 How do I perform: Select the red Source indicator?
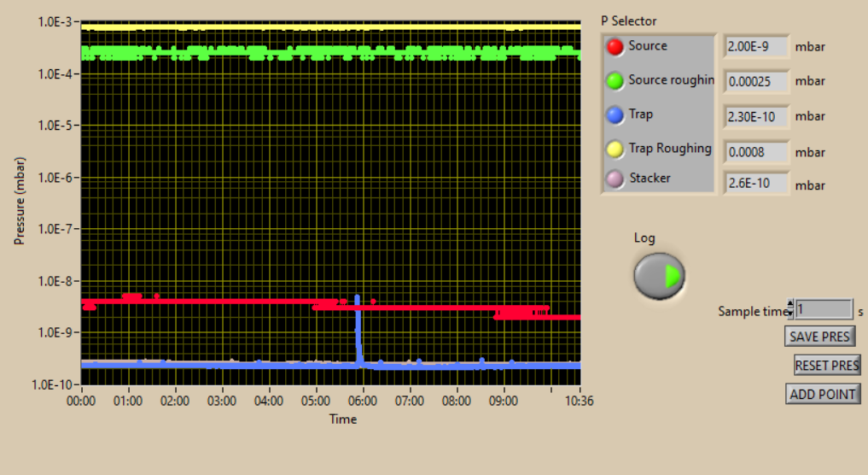pos(615,46)
